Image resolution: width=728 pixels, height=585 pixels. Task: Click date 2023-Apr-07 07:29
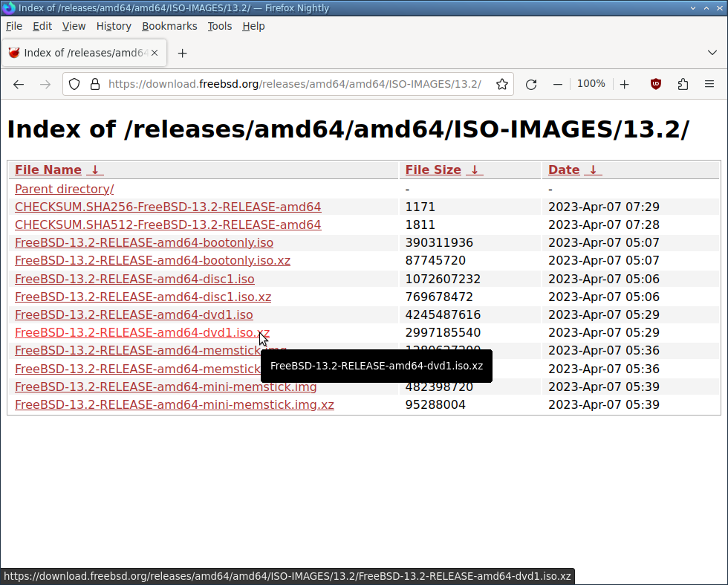(x=603, y=207)
